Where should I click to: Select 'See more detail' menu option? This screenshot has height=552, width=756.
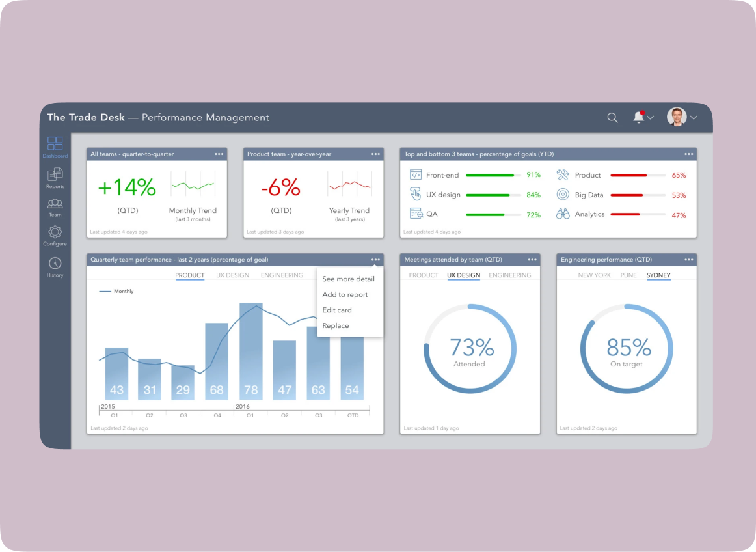[x=348, y=279]
